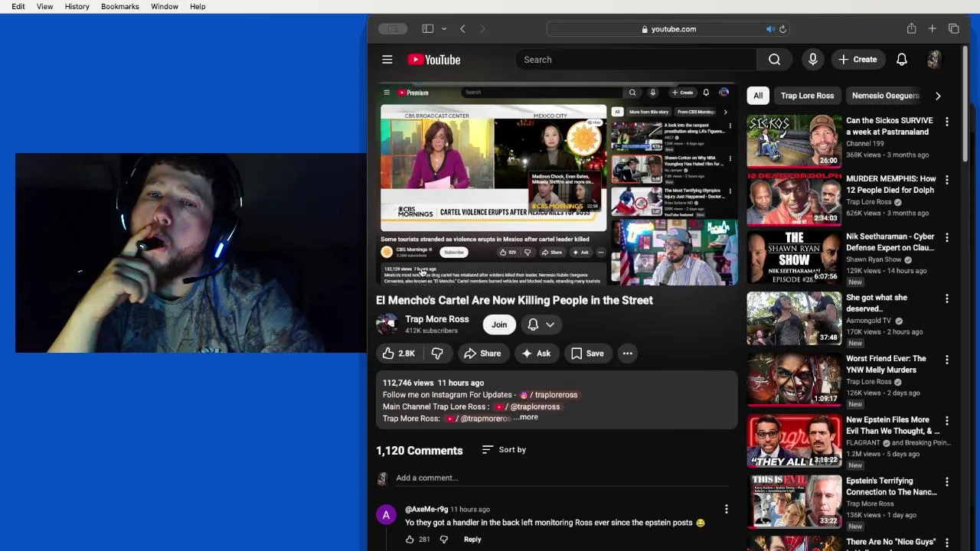The image size is (980, 551).
Task: Open the View menu
Action: [45, 6]
